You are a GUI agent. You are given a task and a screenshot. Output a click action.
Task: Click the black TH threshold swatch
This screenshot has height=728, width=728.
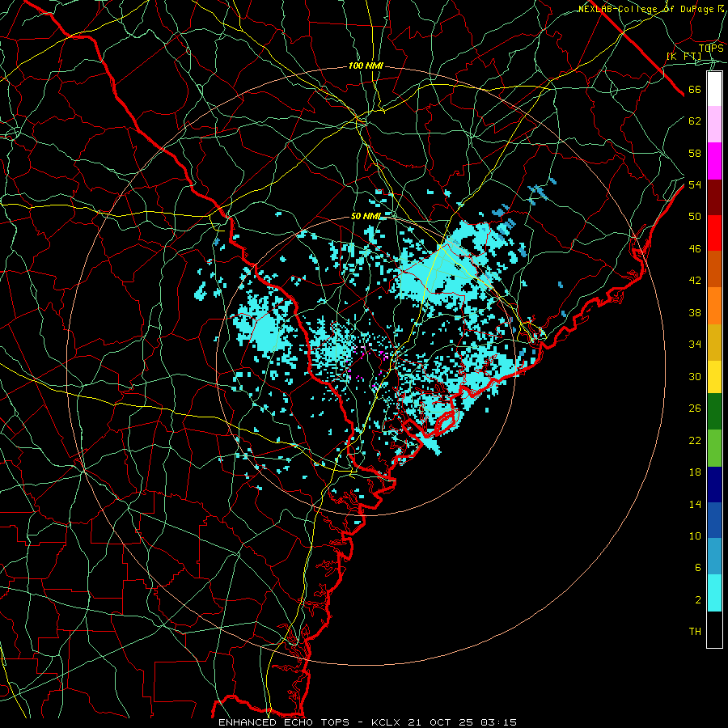[714, 629]
